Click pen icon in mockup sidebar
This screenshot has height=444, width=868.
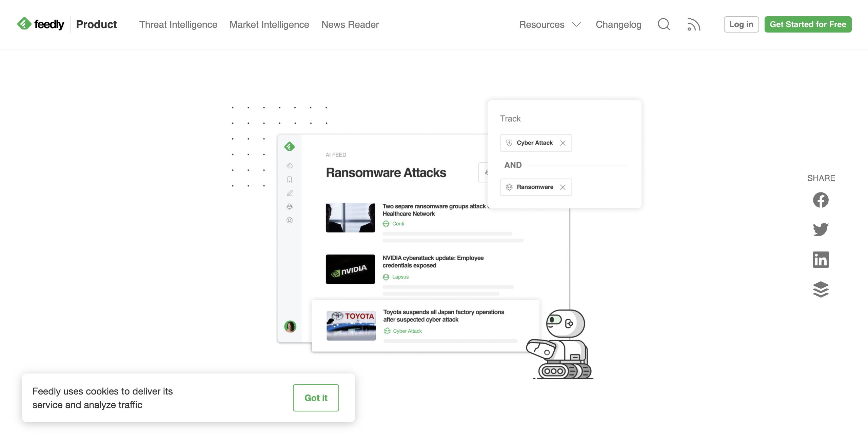(x=290, y=193)
